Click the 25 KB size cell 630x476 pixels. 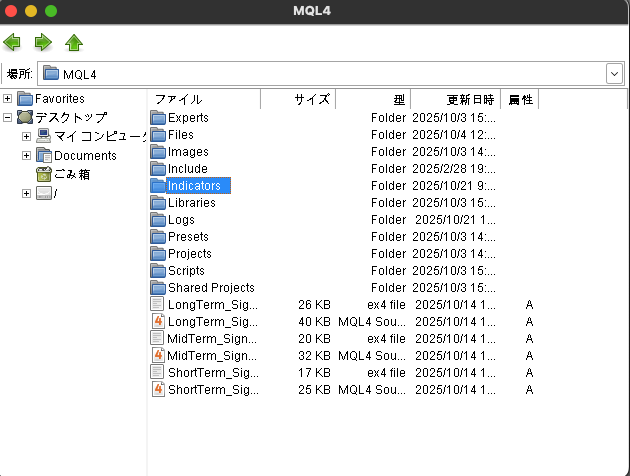coord(314,390)
